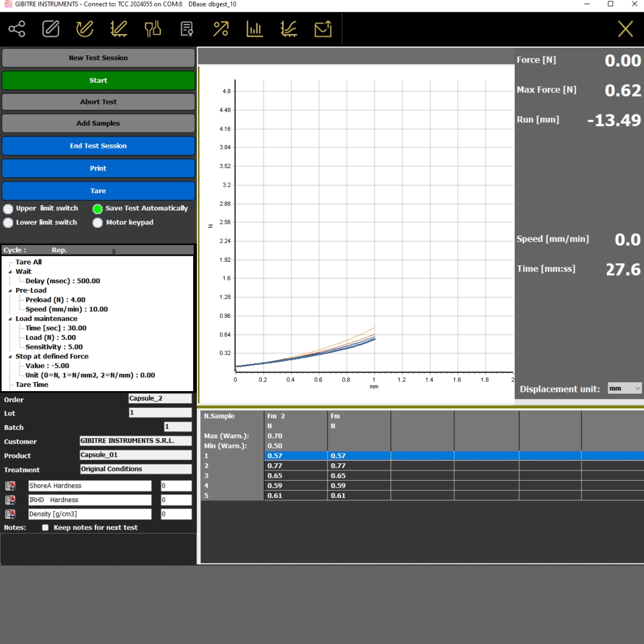Click the share network icon in toolbar

click(17, 29)
